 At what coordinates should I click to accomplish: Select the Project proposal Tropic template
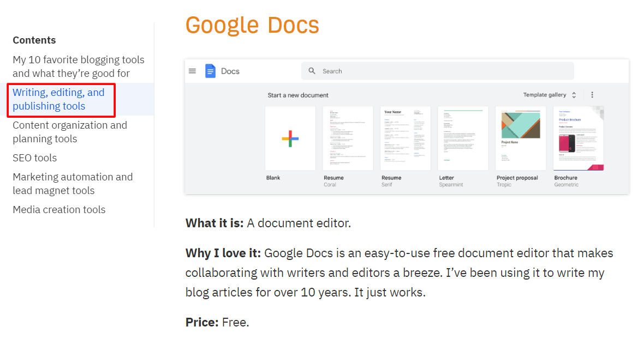coord(521,138)
